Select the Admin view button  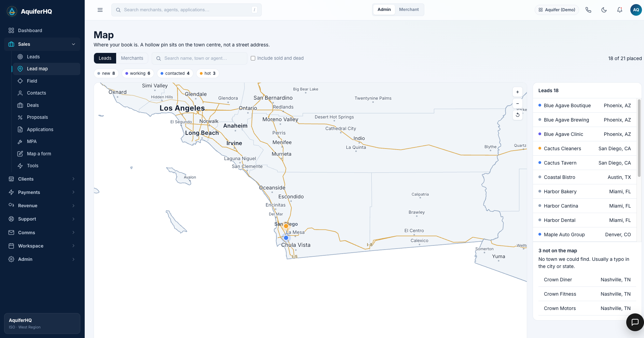[384, 10]
